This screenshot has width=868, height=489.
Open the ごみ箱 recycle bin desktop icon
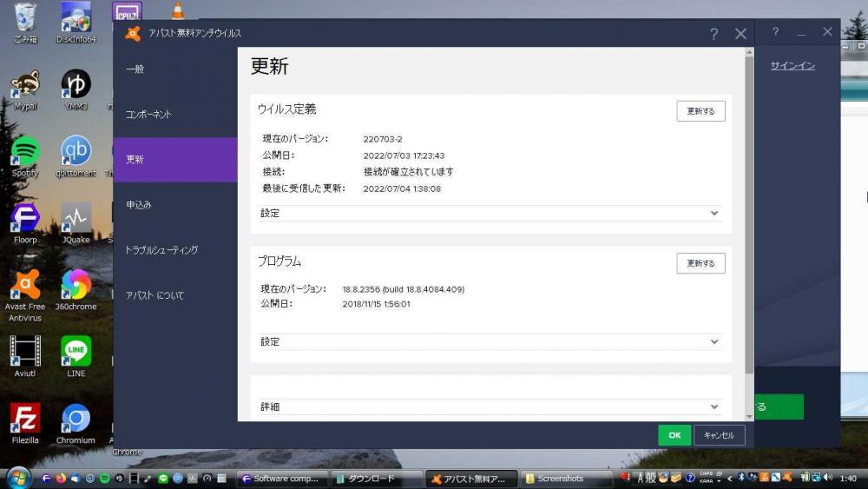pos(25,23)
